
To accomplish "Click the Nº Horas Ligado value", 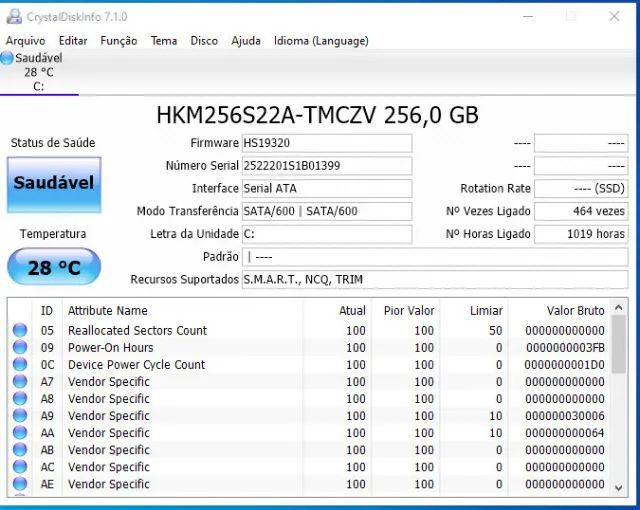I will 581,234.
